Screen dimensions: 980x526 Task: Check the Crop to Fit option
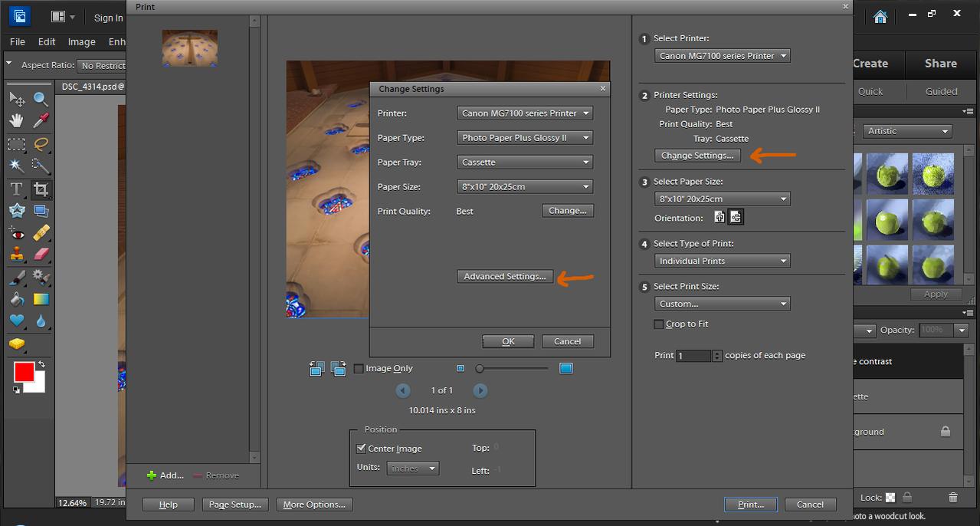(x=659, y=324)
